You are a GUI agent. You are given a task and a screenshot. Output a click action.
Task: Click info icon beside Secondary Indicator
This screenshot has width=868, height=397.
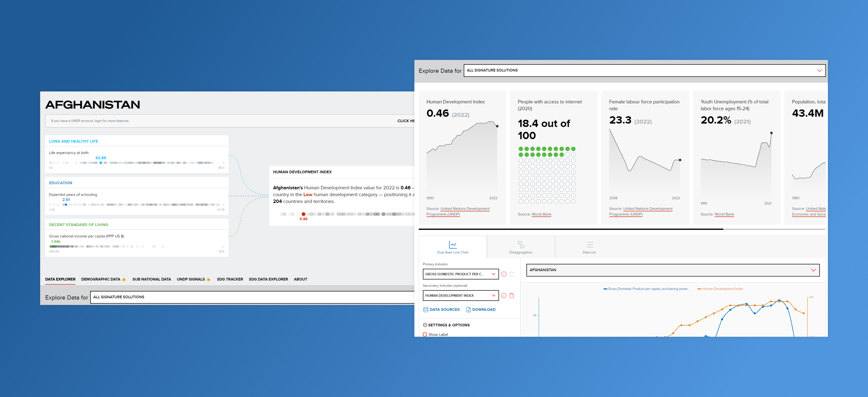tap(504, 296)
